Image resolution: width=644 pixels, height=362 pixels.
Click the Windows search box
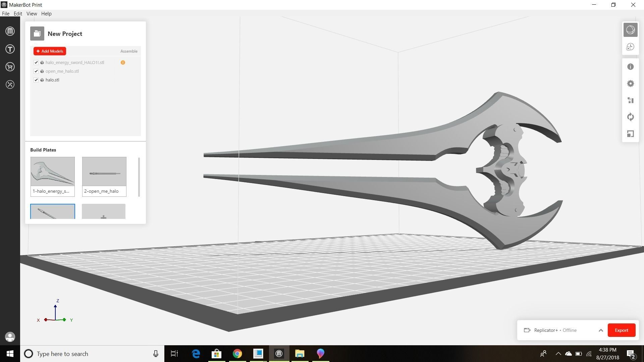pos(92,354)
